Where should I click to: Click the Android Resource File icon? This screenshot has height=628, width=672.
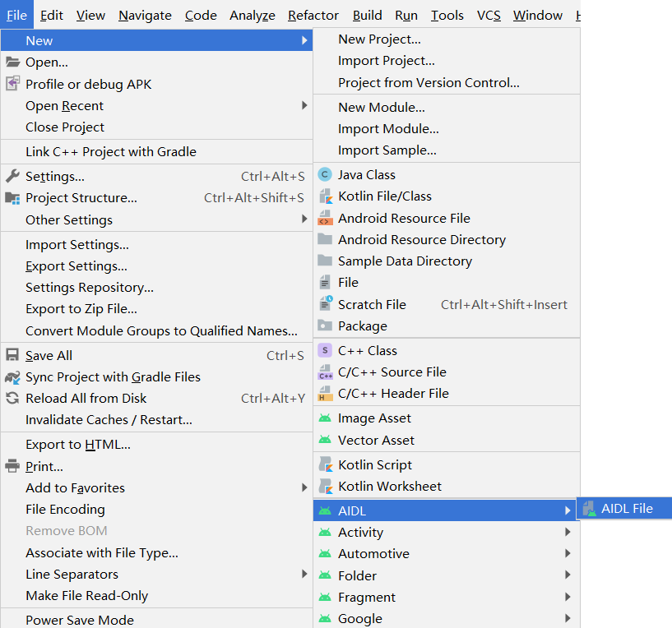tap(325, 218)
